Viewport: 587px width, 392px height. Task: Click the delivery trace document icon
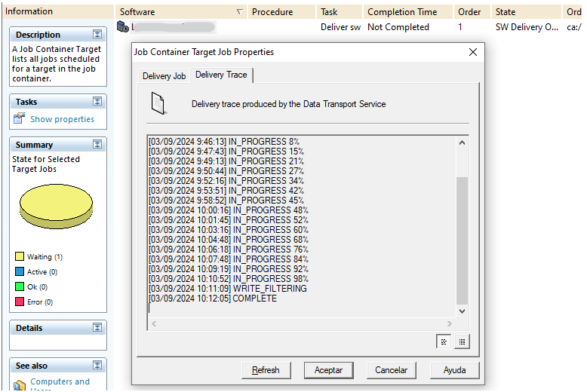158,103
